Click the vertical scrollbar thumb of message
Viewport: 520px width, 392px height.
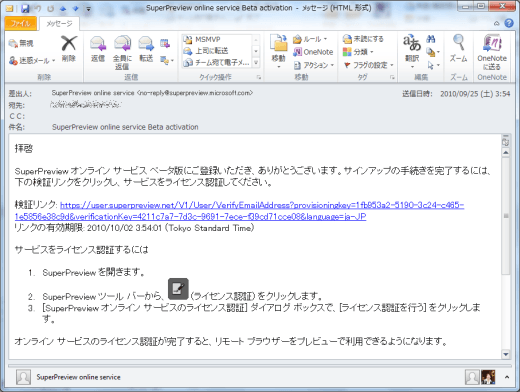506,216
